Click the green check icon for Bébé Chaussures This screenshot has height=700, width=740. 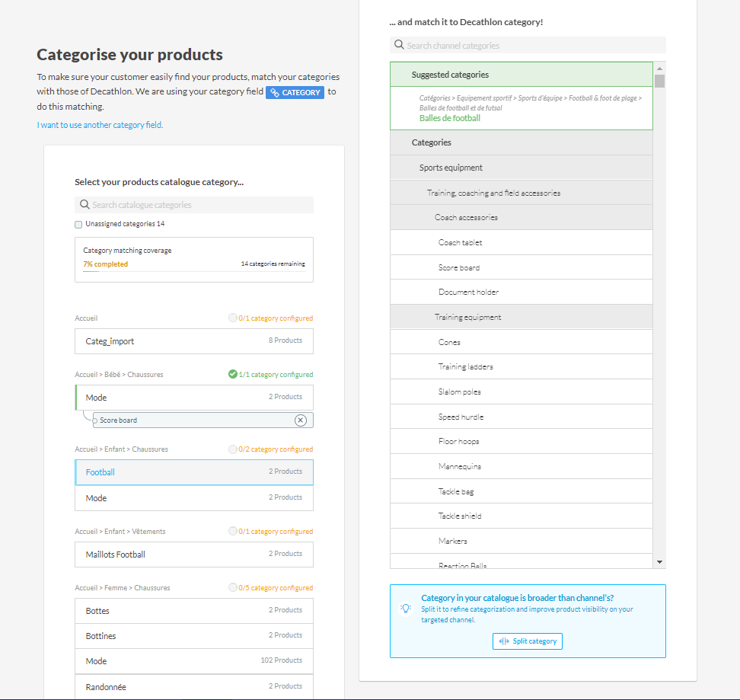click(232, 374)
